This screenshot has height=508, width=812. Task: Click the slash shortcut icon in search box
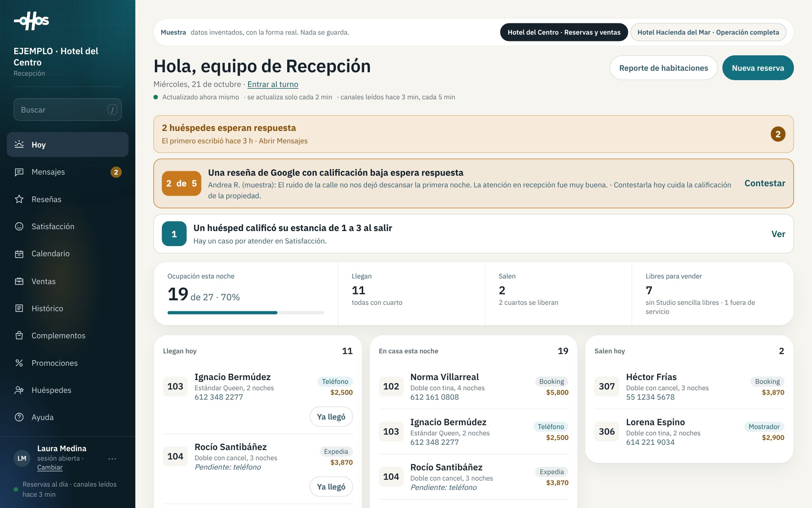tap(112, 110)
